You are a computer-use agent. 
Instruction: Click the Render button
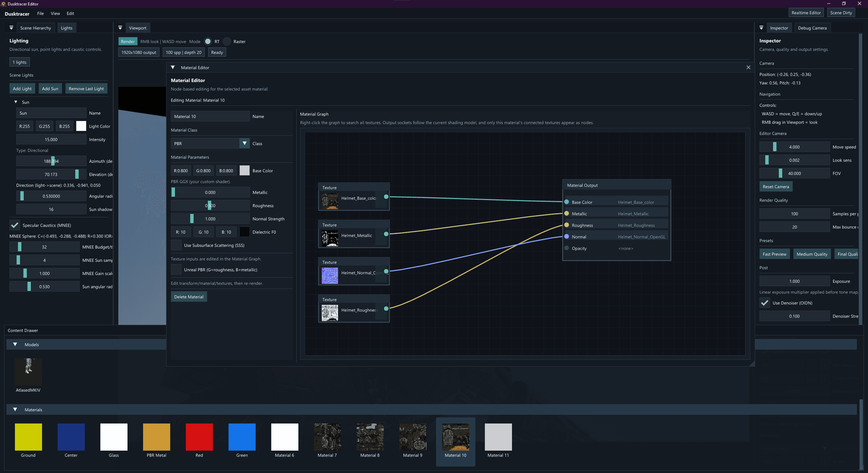coord(128,41)
